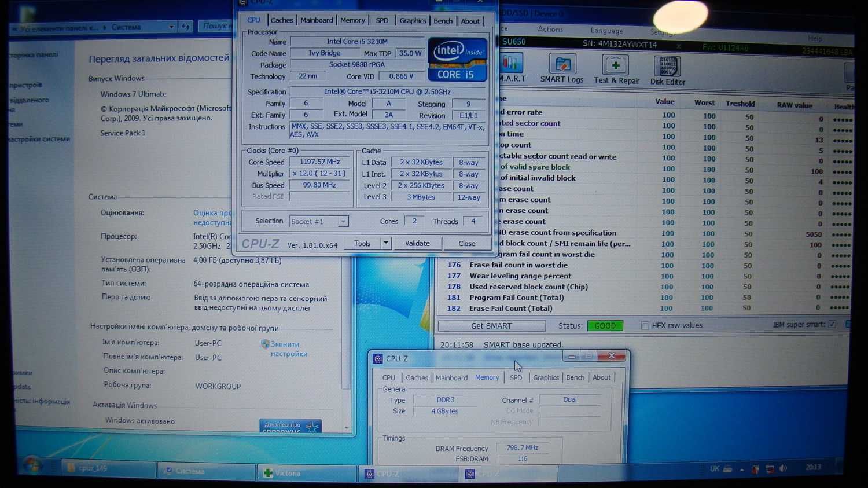The height and width of the screenshot is (488, 868).
Task: Open Graphics tab in CPU-Z processor window
Action: click(x=413, y=21)
